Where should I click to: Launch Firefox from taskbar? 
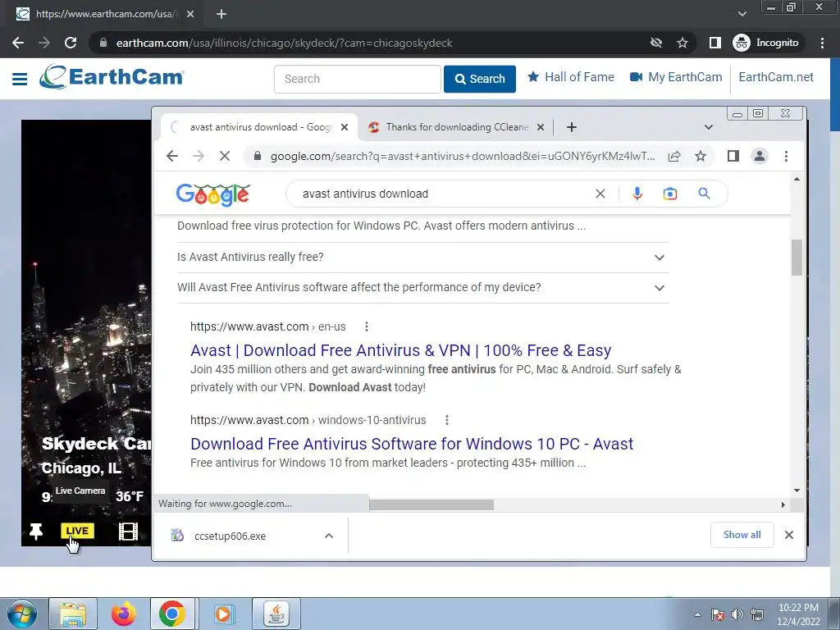(124, 614)
